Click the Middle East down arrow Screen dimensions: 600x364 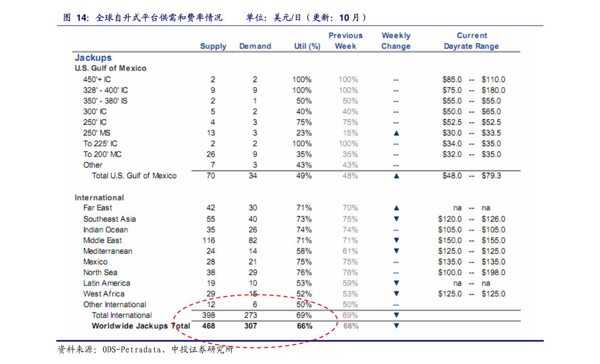pyautogui.click(x=396, y=240)
